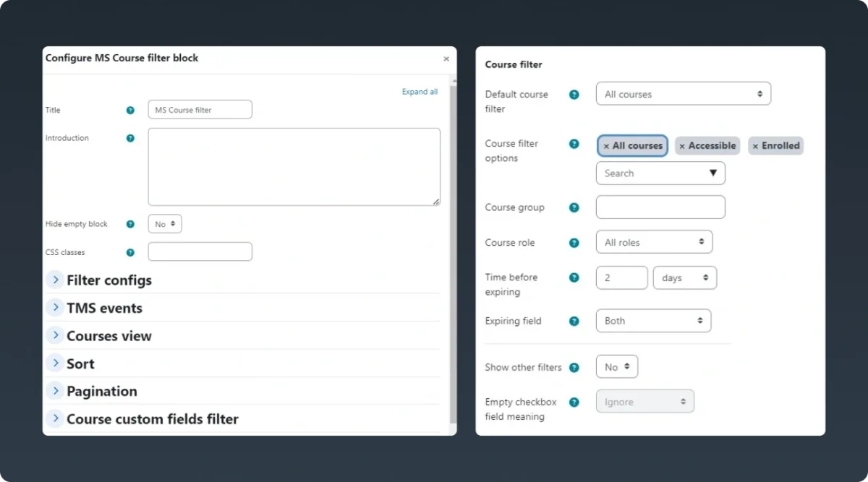View help for Show other filters

(x=574, y=367)
